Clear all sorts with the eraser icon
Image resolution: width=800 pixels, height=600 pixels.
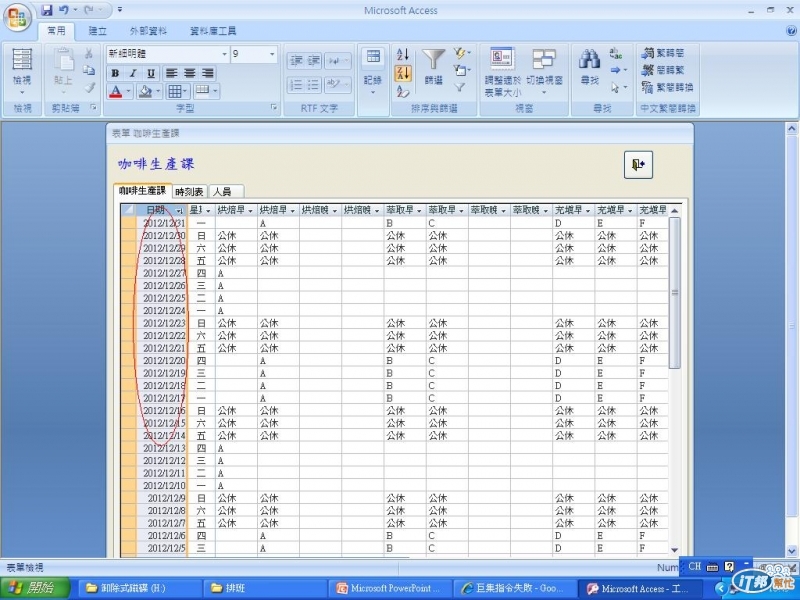tap(403, 91)
